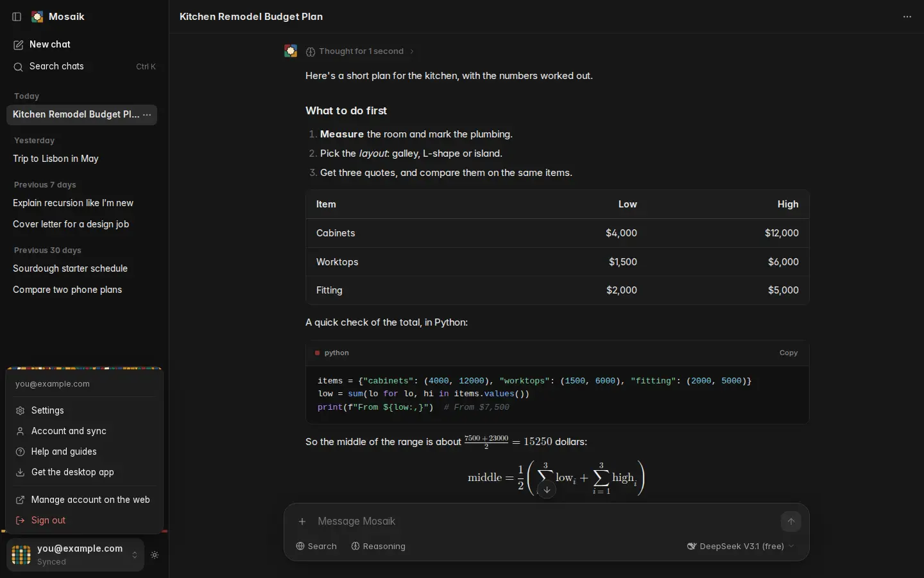Toggle Reasoning in the message composer
Viewport: 924px width, 578px height.
coord(378,547)
